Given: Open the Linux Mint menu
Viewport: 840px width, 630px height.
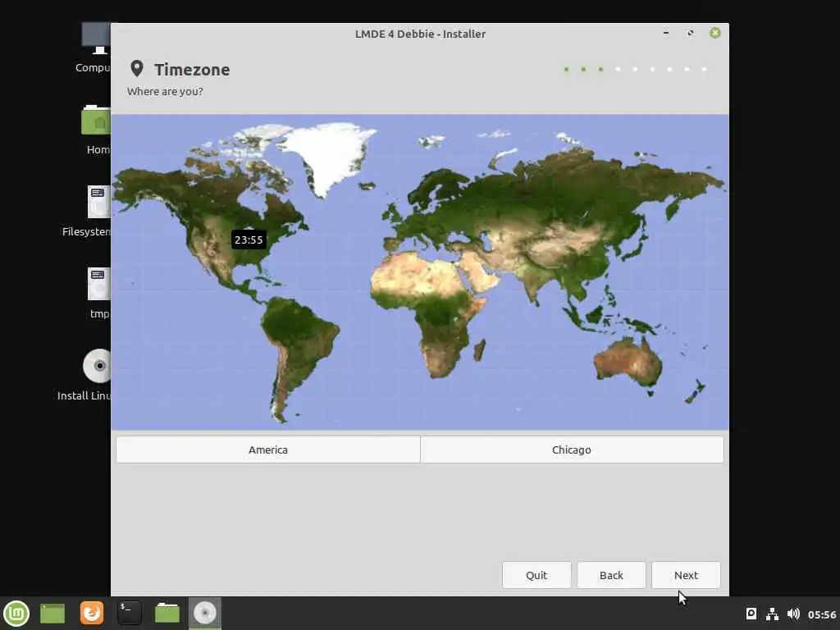Looking at the screenshot, I should tap(16, 614).
